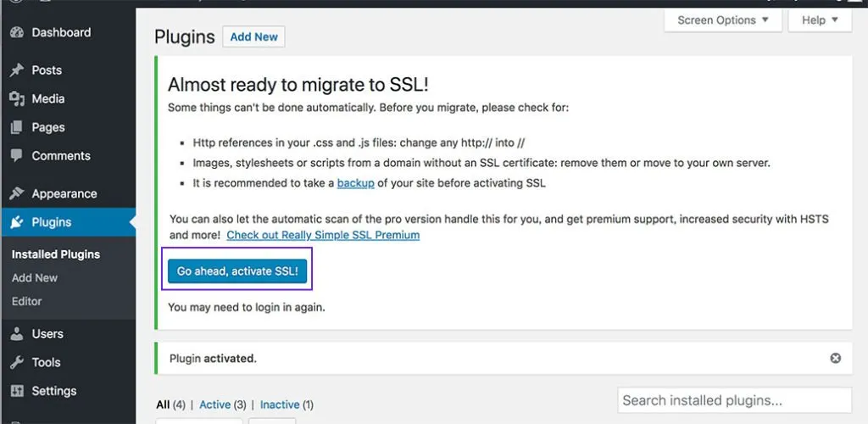Click the Posts pushpin icon

point(17,70)
